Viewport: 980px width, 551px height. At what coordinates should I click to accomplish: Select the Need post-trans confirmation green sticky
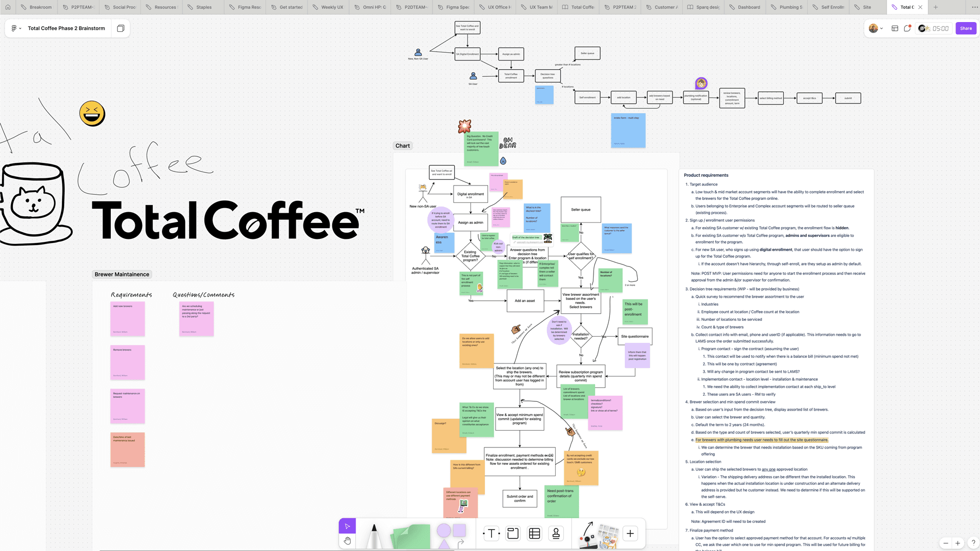561,502
